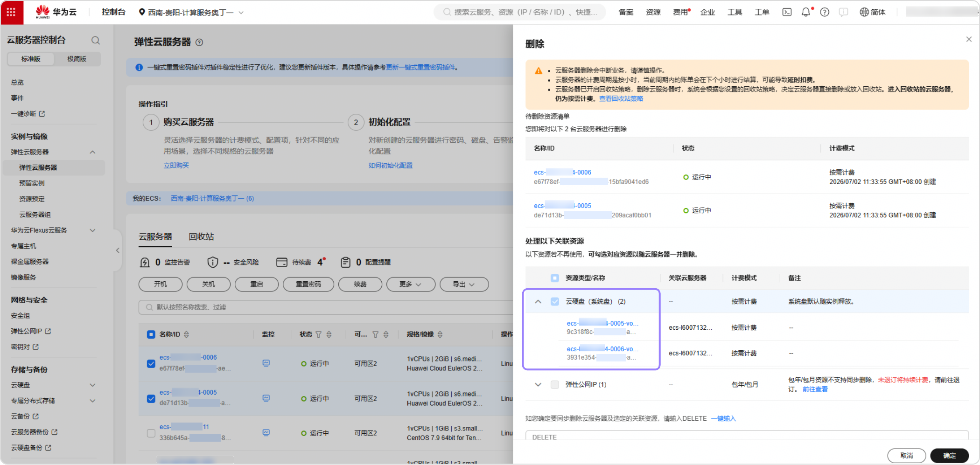The image size is (980, 465).
Task: Sort by the 规格/镜像 column arrows
Action: click(440, 334)
